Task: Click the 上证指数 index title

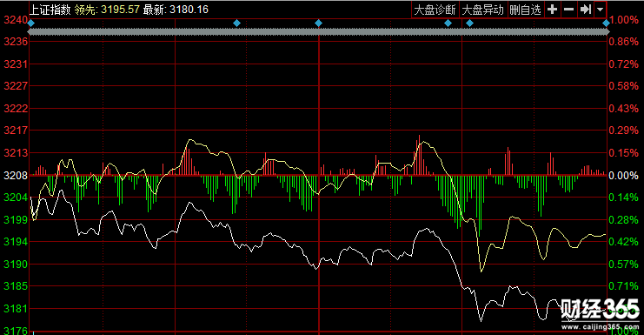Action: (x=50, y=10)
